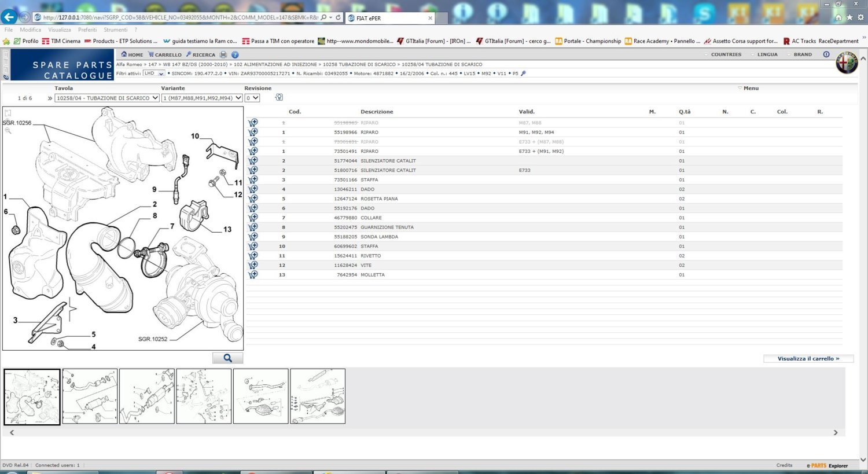This screenshot has height=474, width=868.
Task: Open the Visualizza menu
Action: pyautogui.click(x=60, y=30)
